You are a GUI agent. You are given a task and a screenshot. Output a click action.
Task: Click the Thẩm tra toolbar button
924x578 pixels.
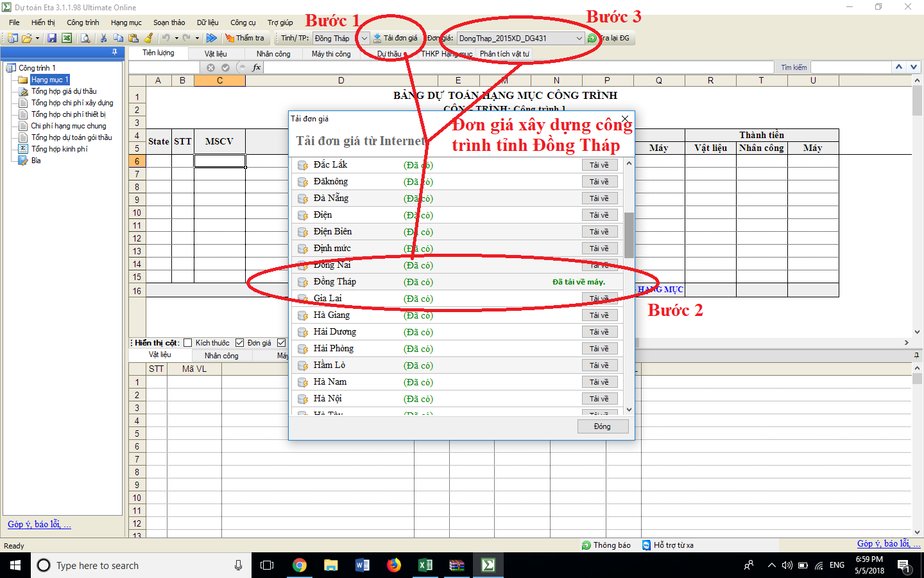(244, 39)
